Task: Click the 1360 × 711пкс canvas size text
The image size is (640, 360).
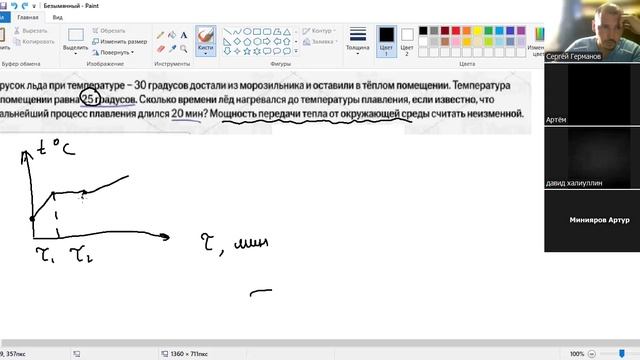Action: (189, 354)
